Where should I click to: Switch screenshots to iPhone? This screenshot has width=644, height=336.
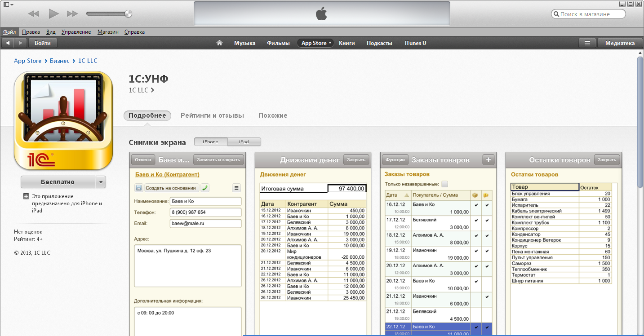click(210, 141)
